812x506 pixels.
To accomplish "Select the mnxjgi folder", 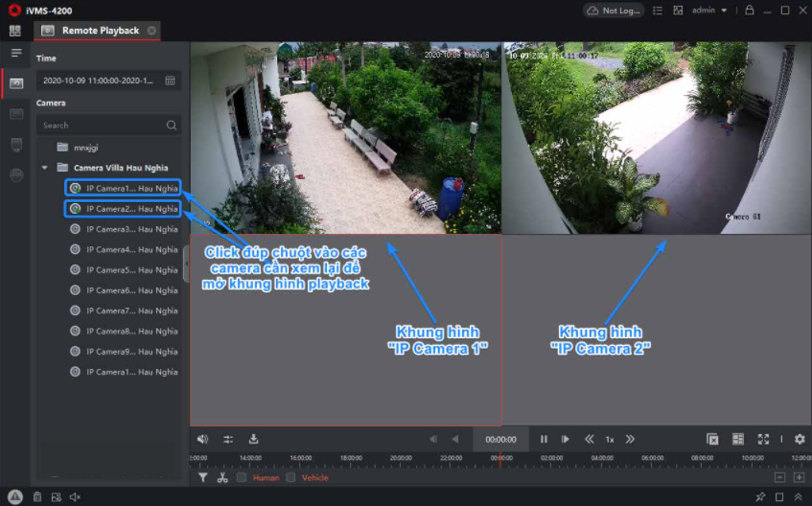I will tap(85, 148).
